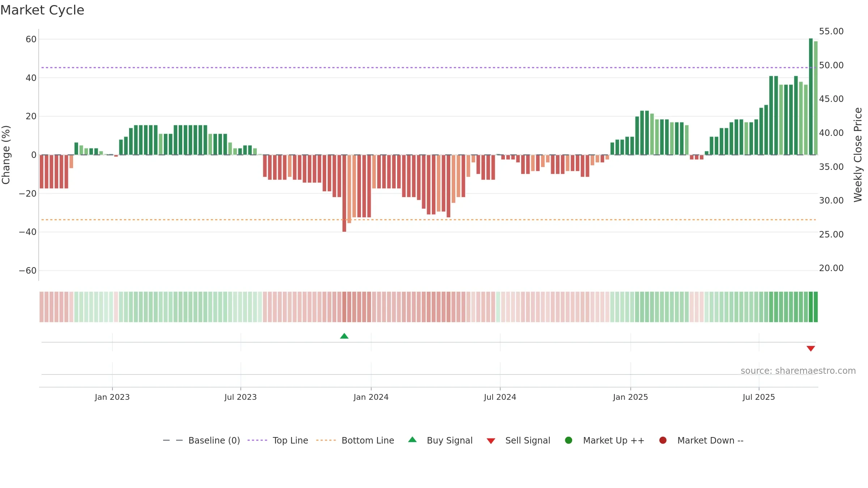
Task: Toggle Market Up ++ legend entry
Action: pos(605,440)
